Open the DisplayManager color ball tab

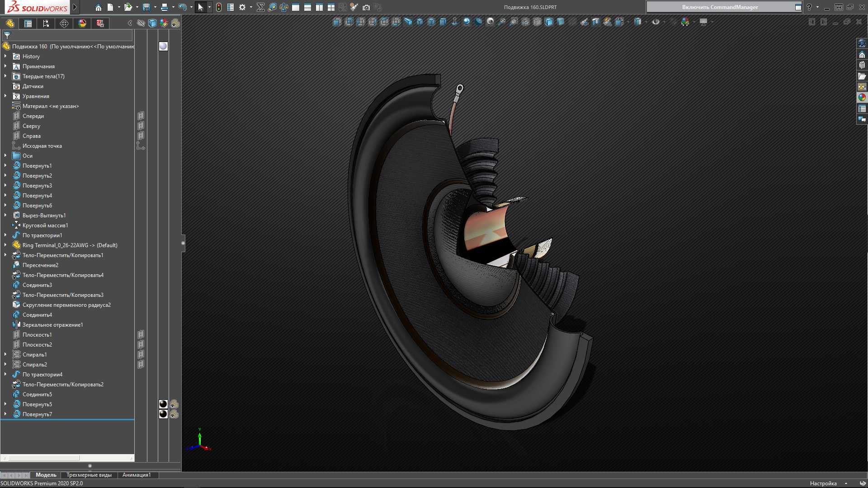coord(82,23)
